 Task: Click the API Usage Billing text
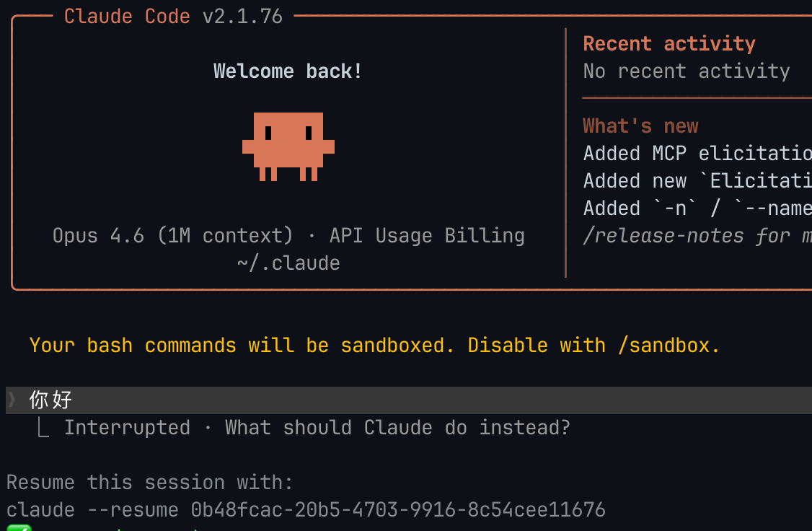pyautogui.click(x=427, y=236)
